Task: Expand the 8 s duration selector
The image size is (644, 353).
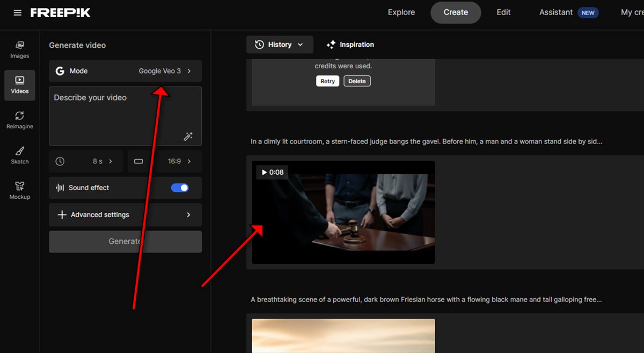Action: [86, 161]
